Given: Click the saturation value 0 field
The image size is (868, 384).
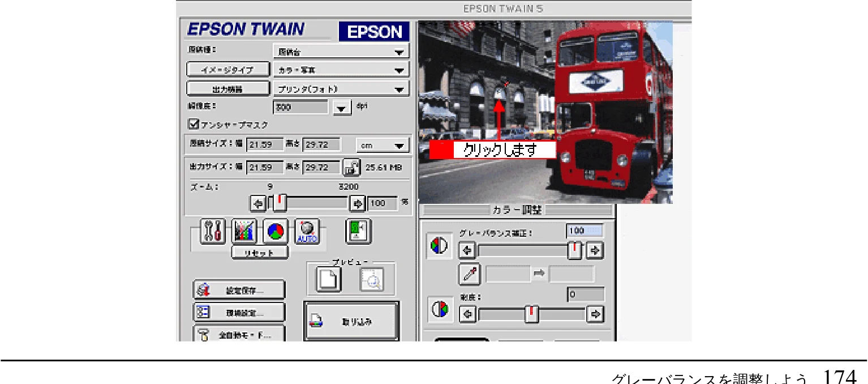Looking at the screenshot, I should point(586,295).
